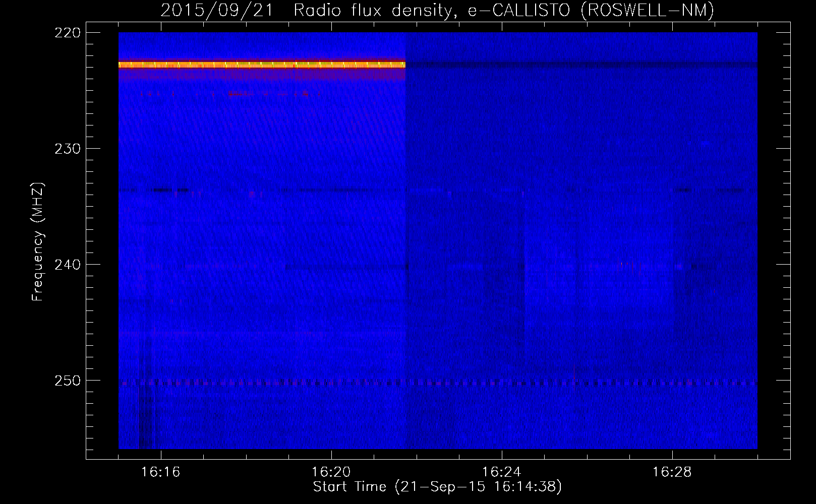Click the 16:20 time tick label
The width and height of the screenshot is (816, 504).
click(331, 472)
